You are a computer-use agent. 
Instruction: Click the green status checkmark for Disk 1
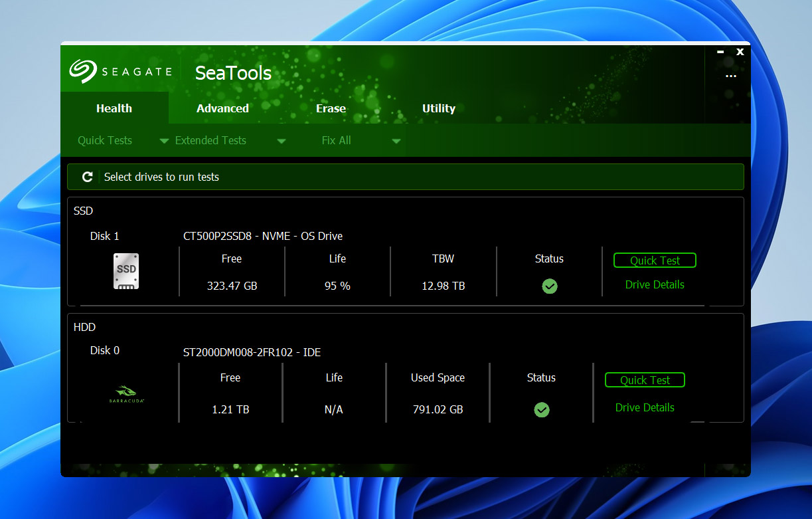click(x=549, y=286)
